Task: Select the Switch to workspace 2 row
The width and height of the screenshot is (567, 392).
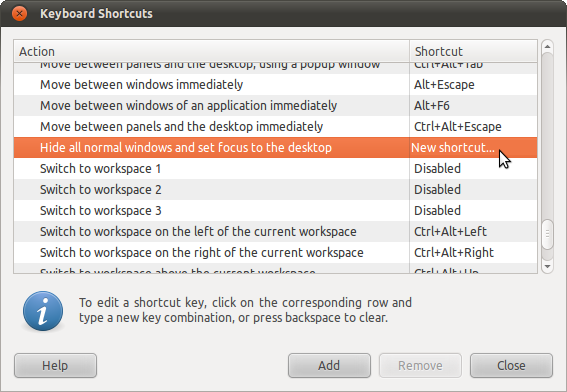Action: click(276, 189)
